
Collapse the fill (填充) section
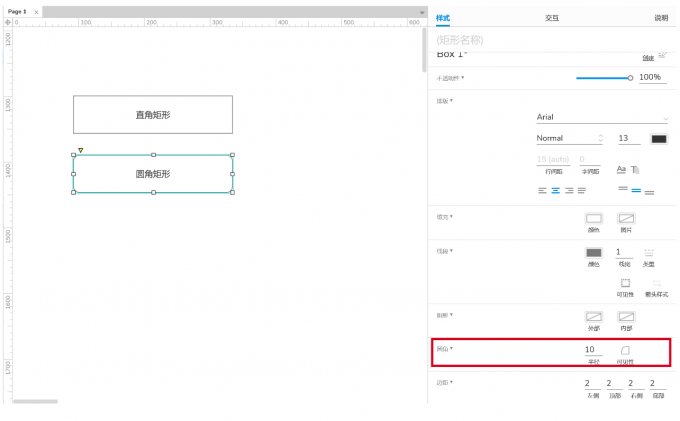tap(445, 217)
